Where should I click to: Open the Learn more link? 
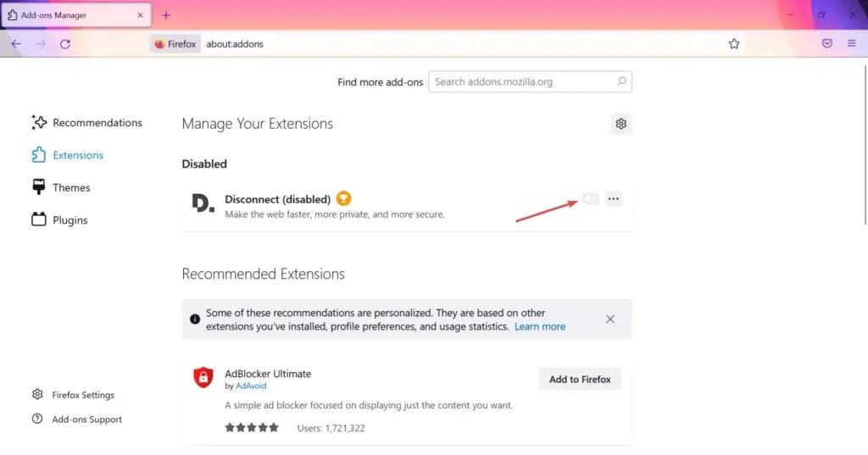[540, 326]
